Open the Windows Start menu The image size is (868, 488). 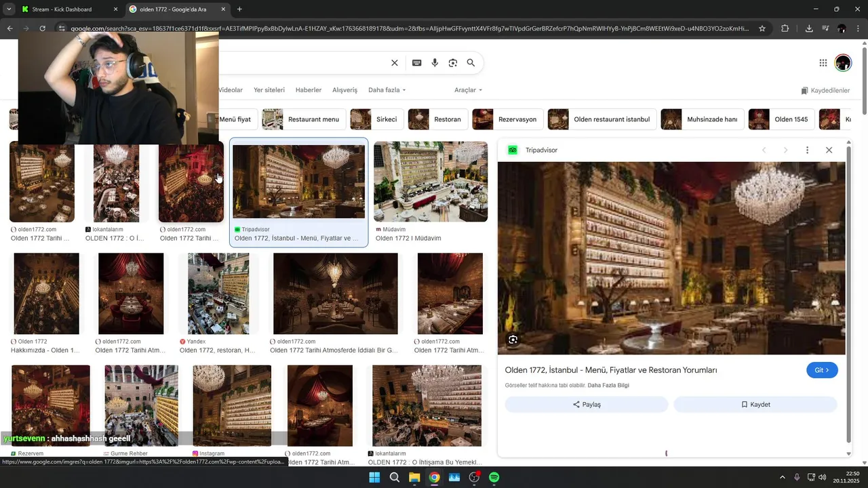pyautogui.click(x=374, y=477)
